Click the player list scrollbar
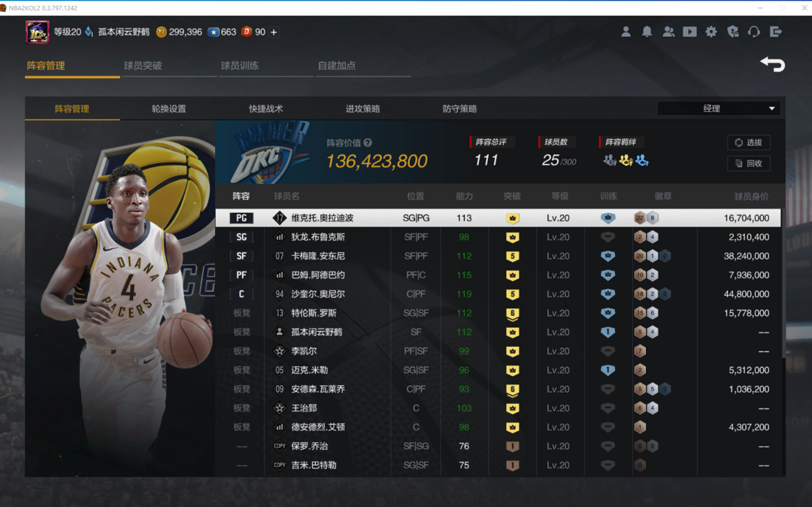The height and width of the screenshot is (507, 812). click(783, 282)
